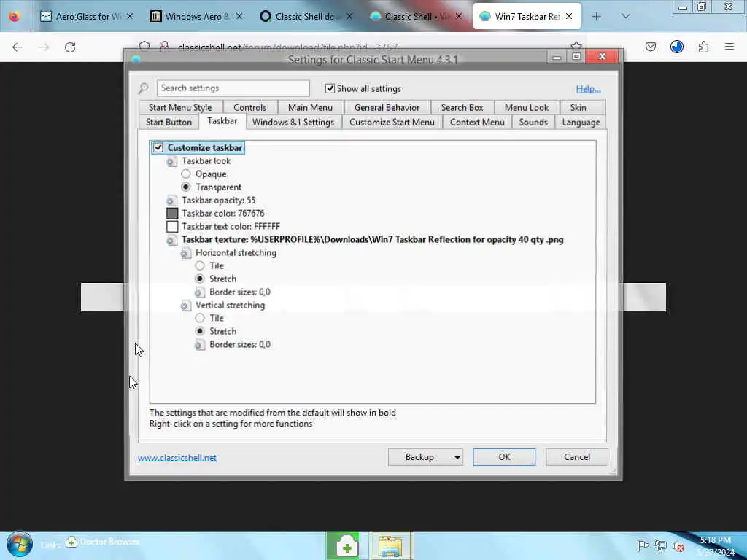Open the green plus taskbar app
This screenshot has height=560, width=747.
(x=343, y=546)
